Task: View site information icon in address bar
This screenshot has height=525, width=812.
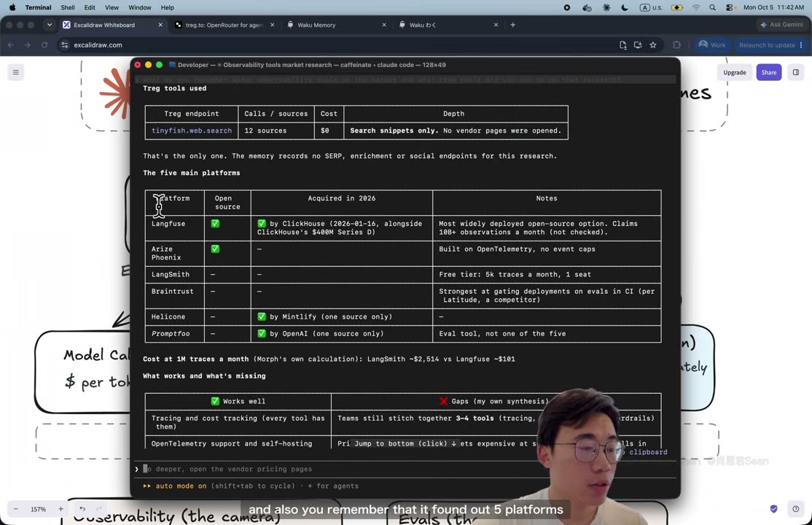Action: (65, 45)
